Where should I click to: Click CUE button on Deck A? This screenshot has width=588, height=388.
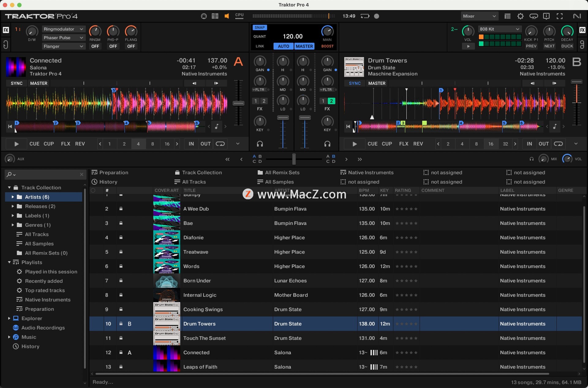34,144
